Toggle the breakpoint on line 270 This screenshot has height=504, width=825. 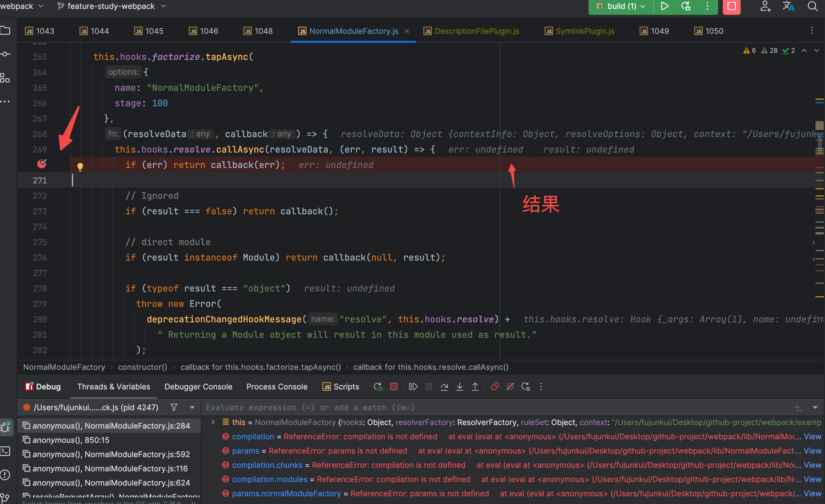[42, 164]
